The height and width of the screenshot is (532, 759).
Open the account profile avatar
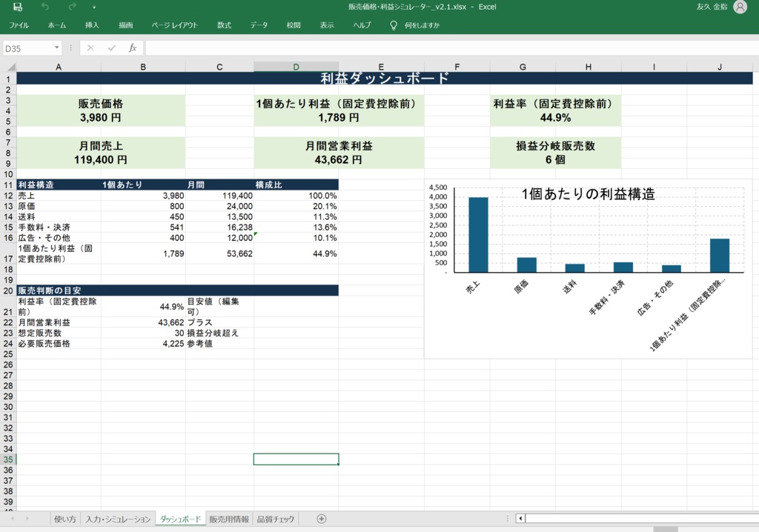(x=740, y=7)
